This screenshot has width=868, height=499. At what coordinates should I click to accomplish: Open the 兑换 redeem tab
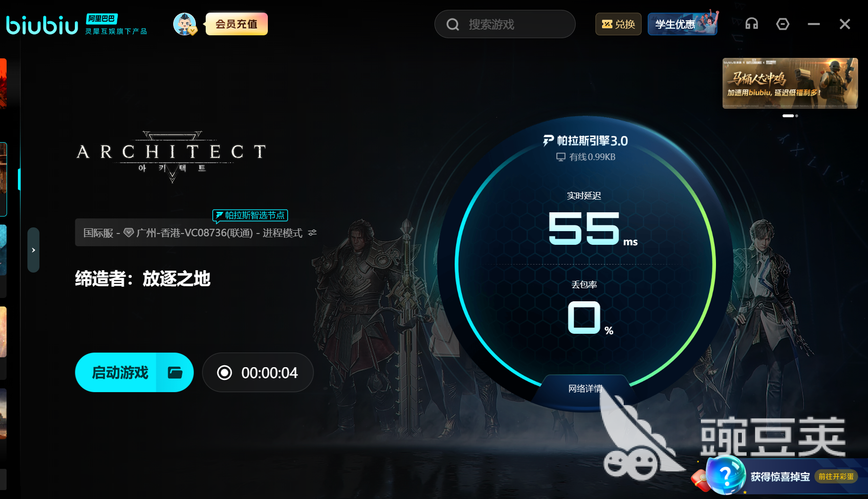point(619,24)
